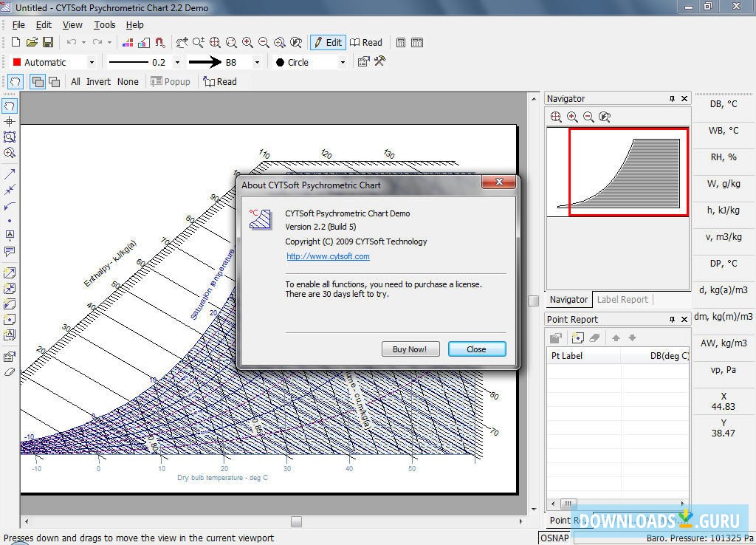This screenshot has height=545, width=756.
Task: Select the comment callout tool
Action: [x=10, y=252]
